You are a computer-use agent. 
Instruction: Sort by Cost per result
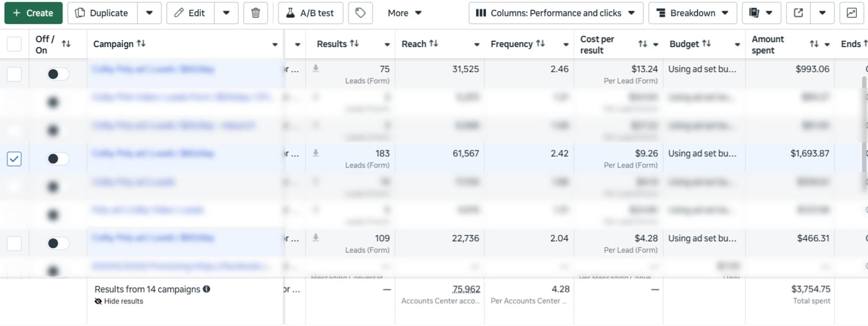pos(642,44)
